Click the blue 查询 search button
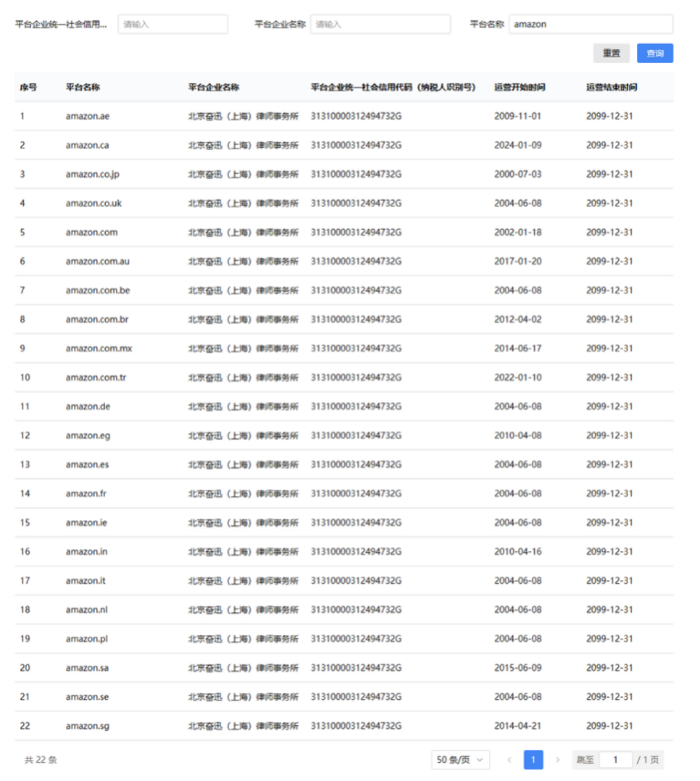700x781 pixels. point(654,53)
